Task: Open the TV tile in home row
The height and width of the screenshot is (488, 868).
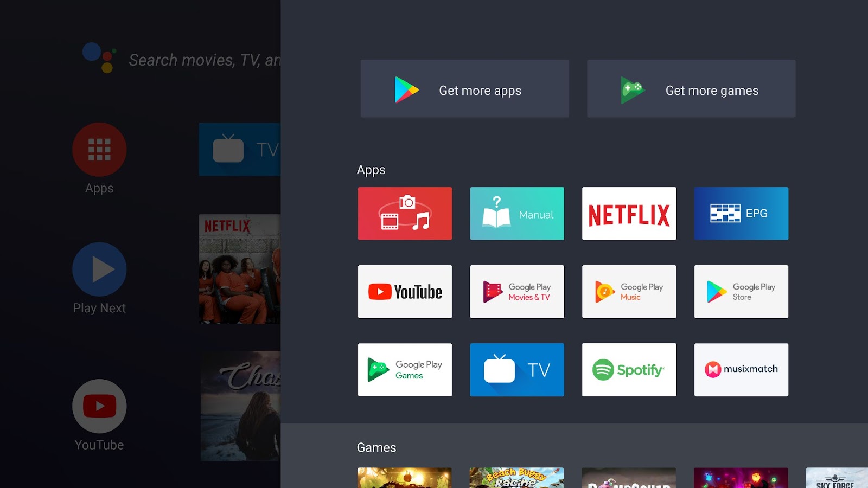Action: click(x=240, y=149)
